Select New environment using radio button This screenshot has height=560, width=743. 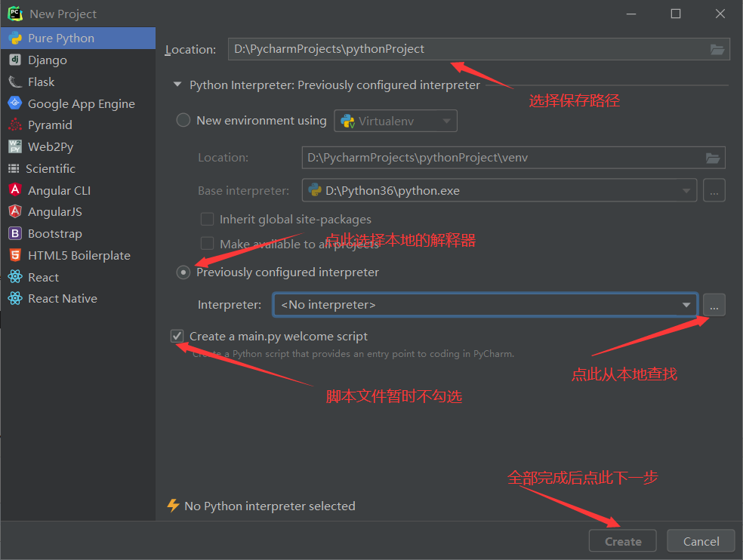pos(183,120)
